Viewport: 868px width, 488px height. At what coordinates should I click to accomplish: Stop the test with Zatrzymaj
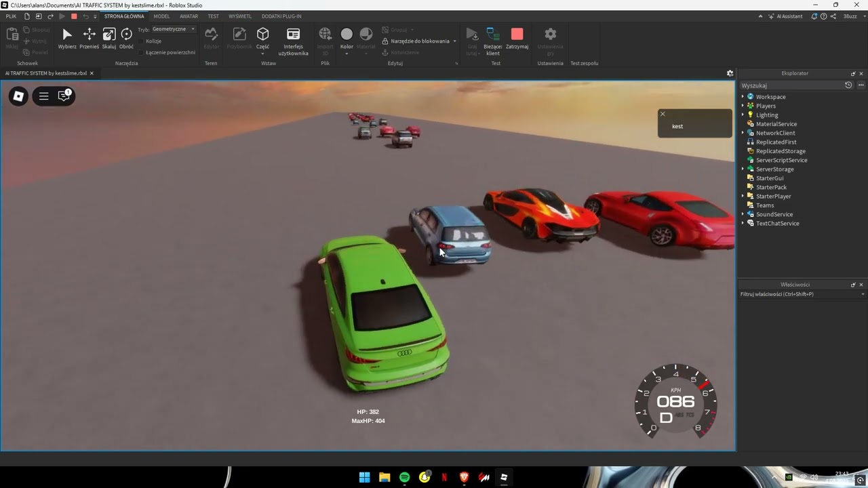point(517,39)
